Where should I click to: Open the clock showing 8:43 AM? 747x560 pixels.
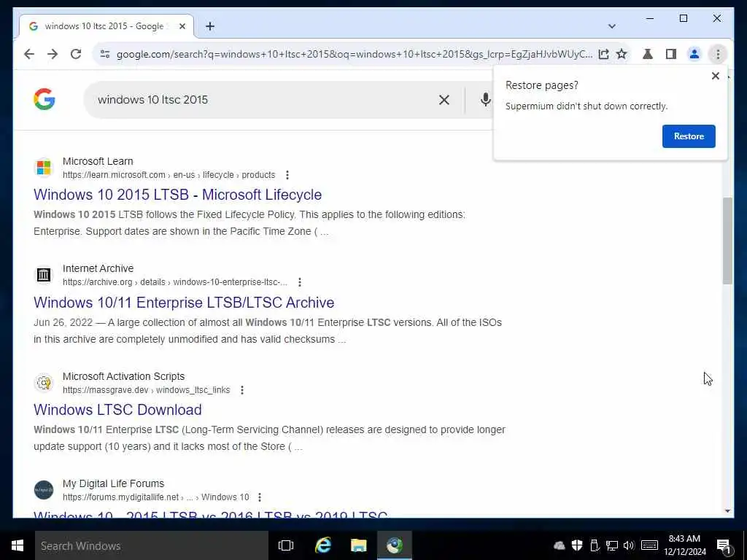684,545
